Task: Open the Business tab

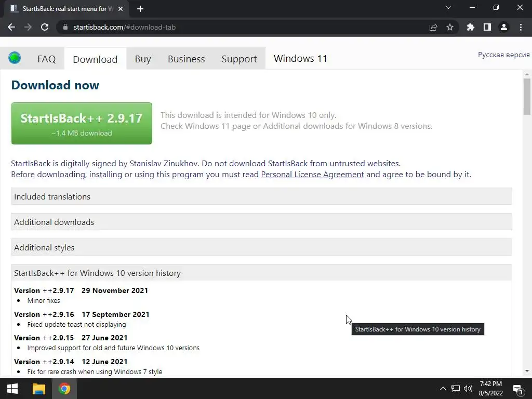Action: point(187,59)
